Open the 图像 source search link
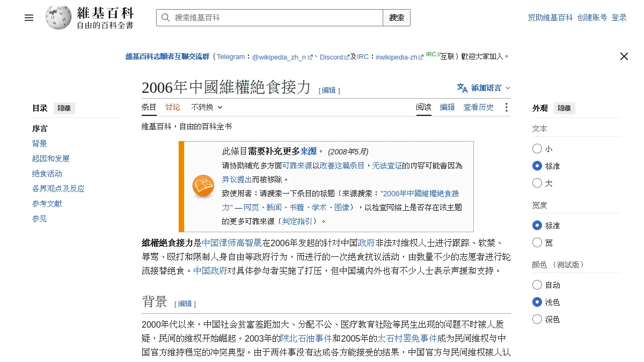This screenshot has height=362, width=644. [341, 207]
